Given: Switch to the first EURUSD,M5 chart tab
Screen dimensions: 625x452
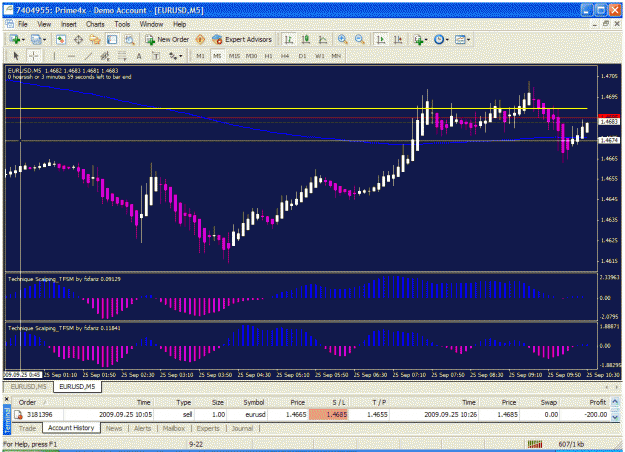Looking at the screenshot, I should click(28, 387).
